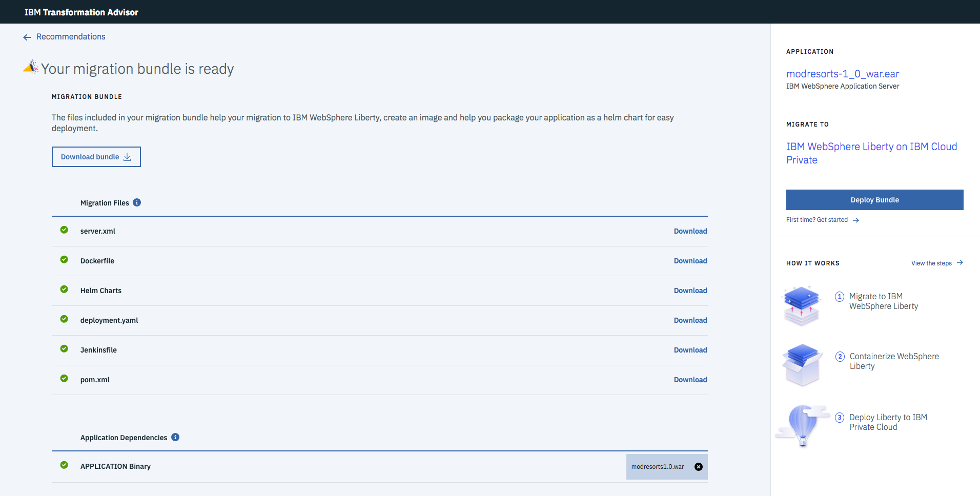
Task: Click the modresorts1.0.war file chip
Action: (x=667, y=467)
